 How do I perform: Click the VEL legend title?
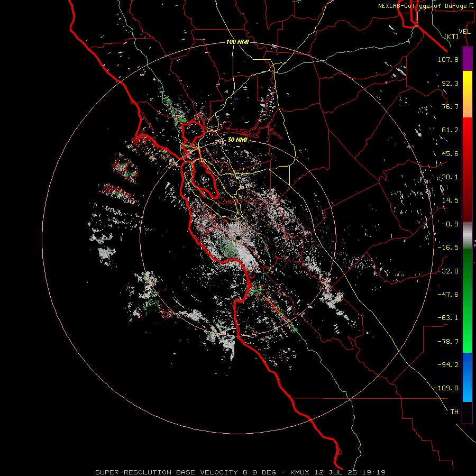[x=464, y=32]
